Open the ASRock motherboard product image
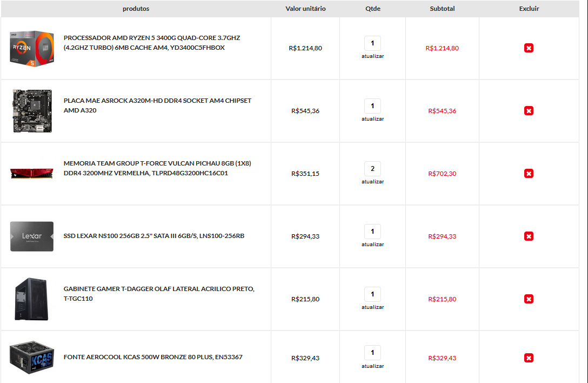Viewport: 588px width, 383px height. click(32, 111)
